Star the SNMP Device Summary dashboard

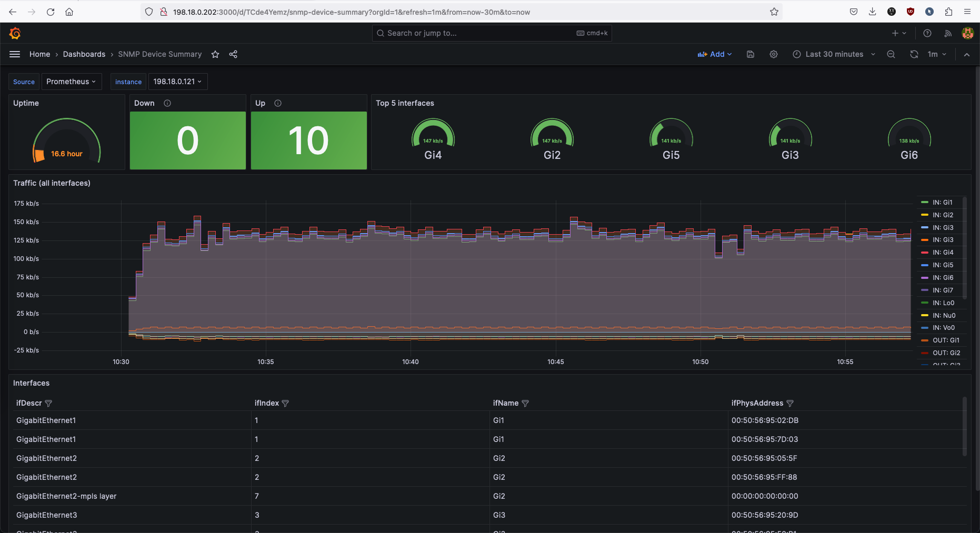point(215,54)
